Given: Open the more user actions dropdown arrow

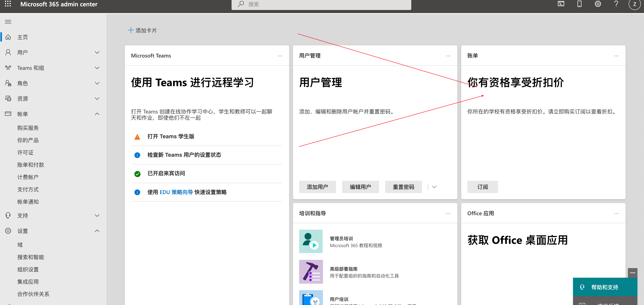Looking at the screenshot, I should coord(434,187).
